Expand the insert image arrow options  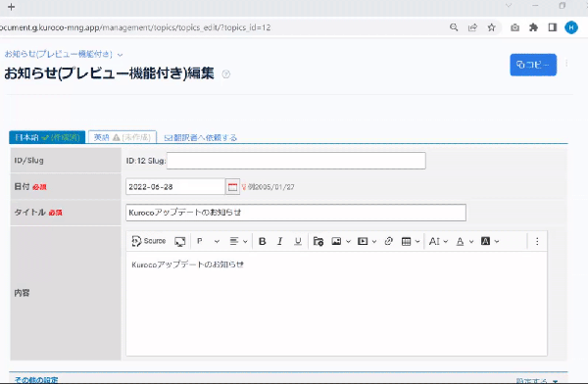click(348, 242)
